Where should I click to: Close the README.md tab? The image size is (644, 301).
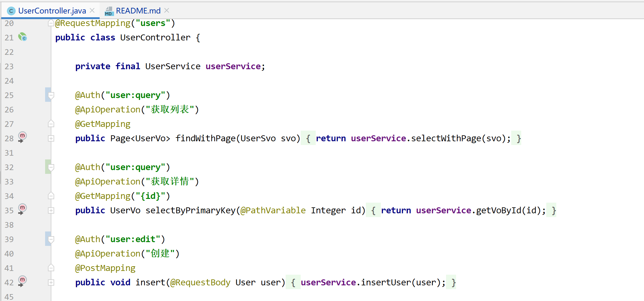167,11
